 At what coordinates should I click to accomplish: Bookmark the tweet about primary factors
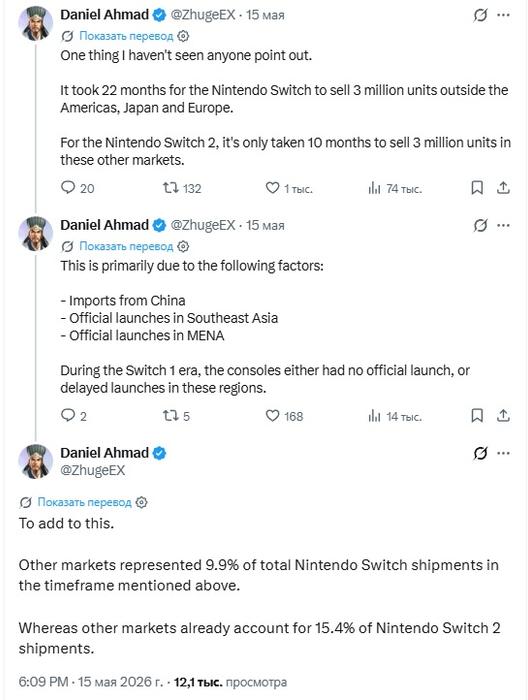point(477,416)
